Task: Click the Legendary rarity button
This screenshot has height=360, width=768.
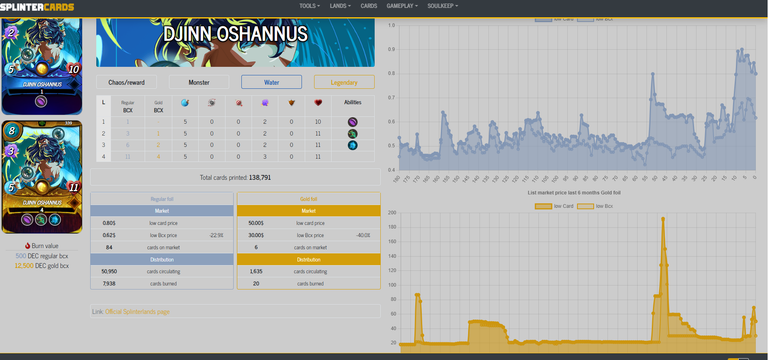Action: (344, 82)
